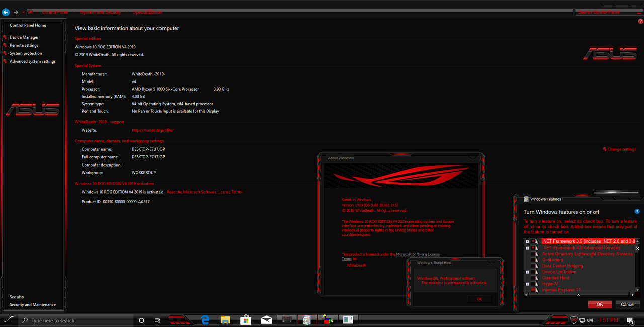The width and height of the screenshot is (644, 327).
Task: Click Windows Features horizontal scrollbar right arrow
Action: [632, 295]
